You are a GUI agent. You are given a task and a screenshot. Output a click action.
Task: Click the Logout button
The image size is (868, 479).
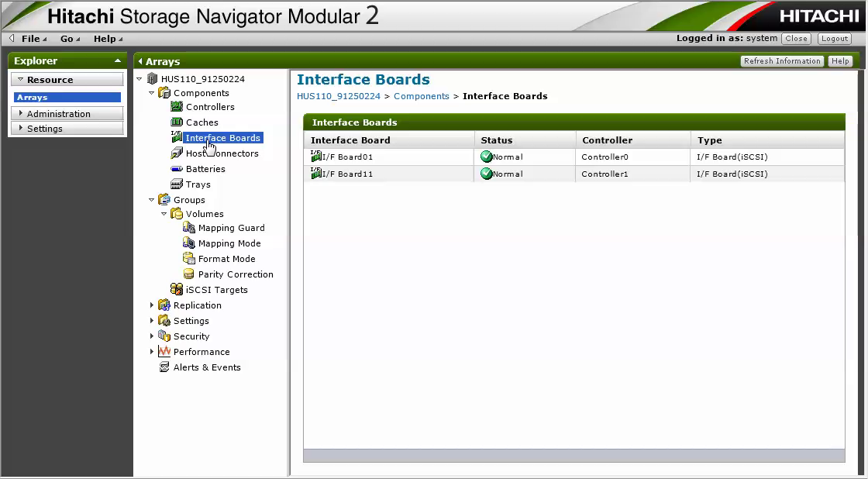[x=834, y=38]
